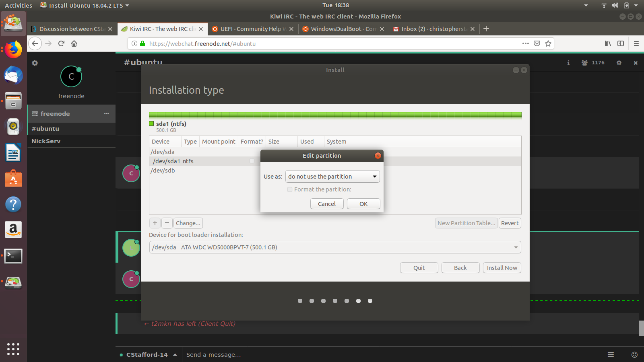The width and height of the screenshot is (644, 362).
Task: Save page to Pocket
Action: coord(537,43)
